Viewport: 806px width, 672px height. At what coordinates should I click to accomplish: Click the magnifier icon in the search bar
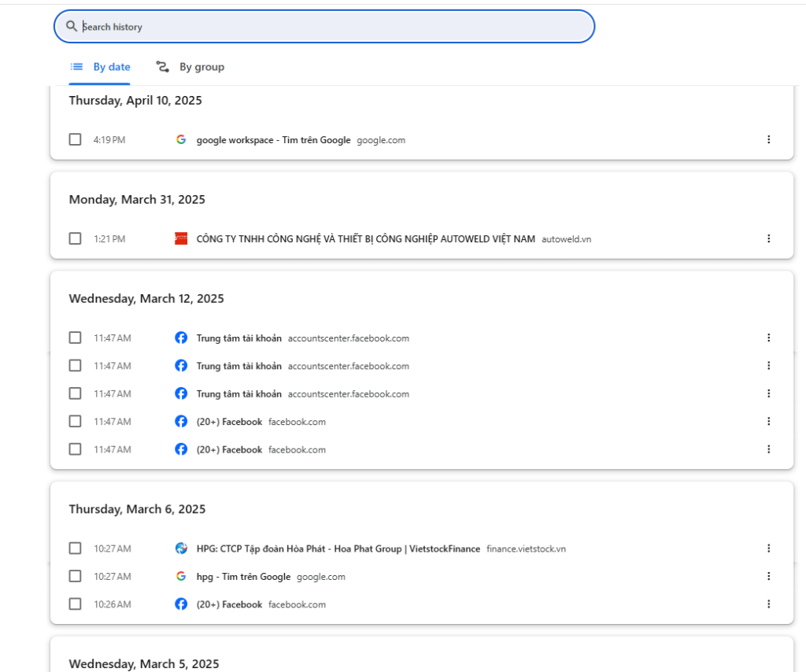coord(72,26)
